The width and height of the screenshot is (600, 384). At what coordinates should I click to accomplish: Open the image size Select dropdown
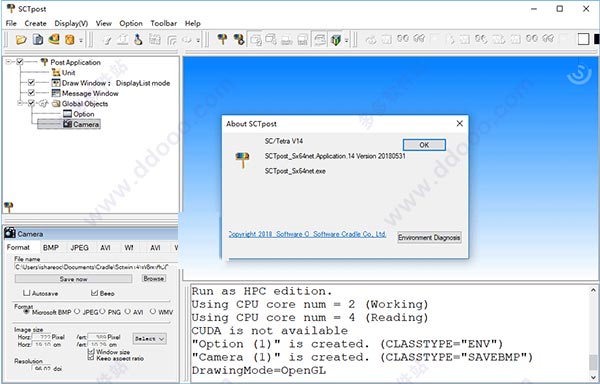pos(149,338)
